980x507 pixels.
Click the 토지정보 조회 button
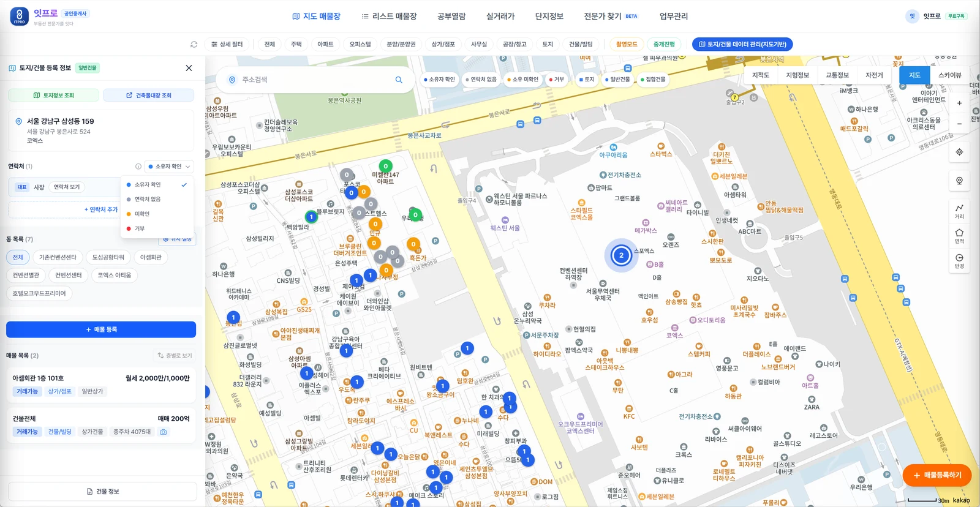tap(54, 96)
